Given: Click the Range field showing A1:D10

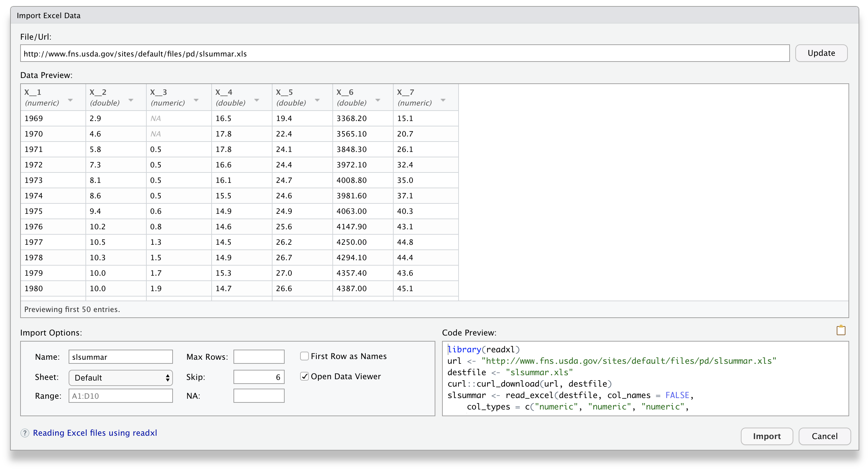Looking at the screenshot, I should pyautogui.click(x=120, y=396).
